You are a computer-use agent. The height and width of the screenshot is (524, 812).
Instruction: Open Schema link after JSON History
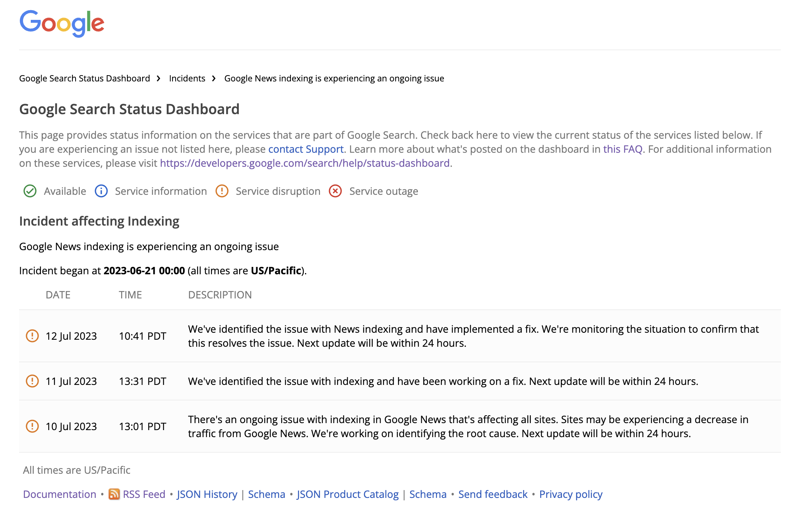click(x=267, y=494)
